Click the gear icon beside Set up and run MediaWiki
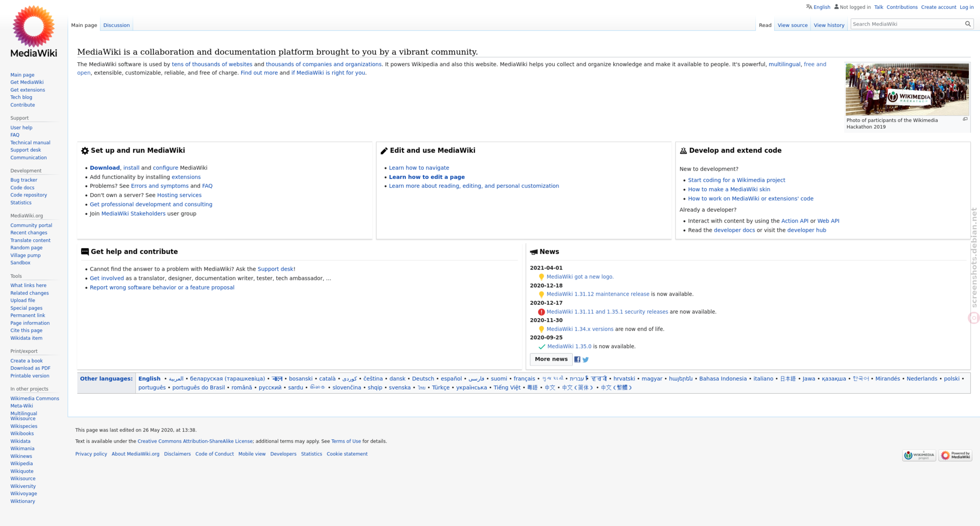The image size is (980, 526). point(85,151)
